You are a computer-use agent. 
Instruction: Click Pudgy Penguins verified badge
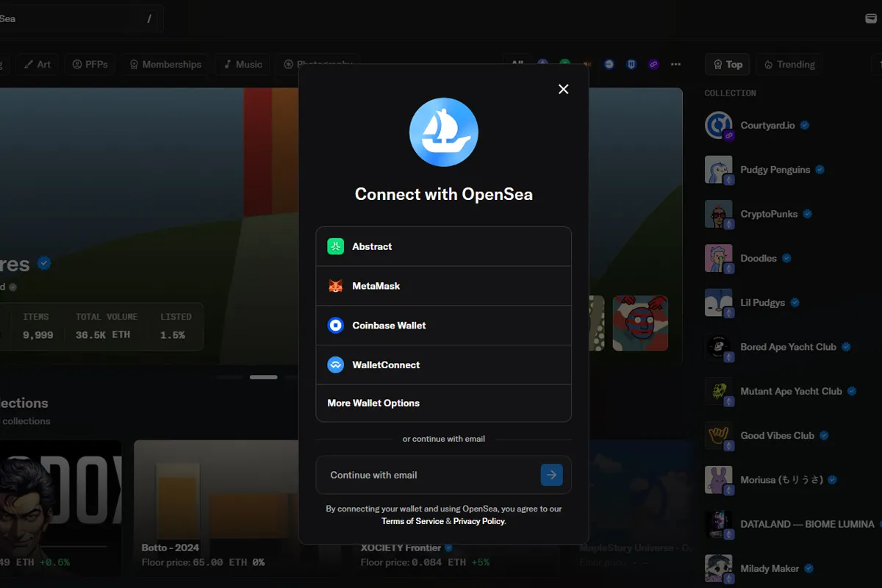click(820, 170)
